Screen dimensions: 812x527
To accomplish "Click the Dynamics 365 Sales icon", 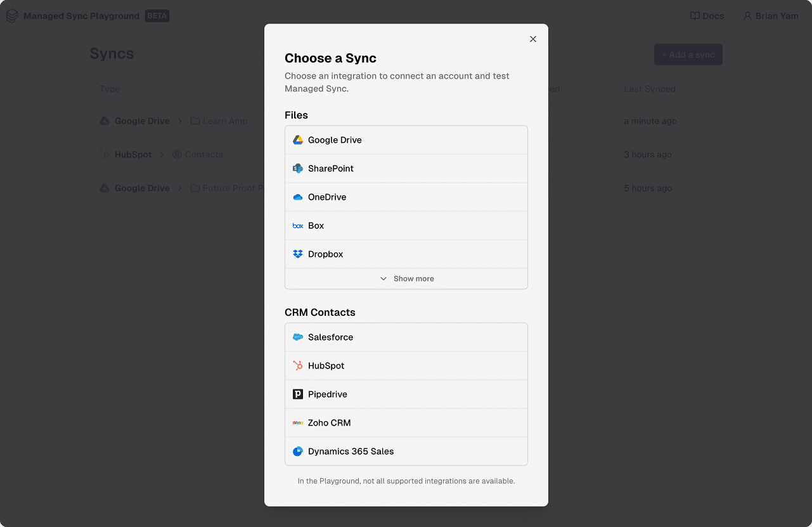I will tap(298, 452).
